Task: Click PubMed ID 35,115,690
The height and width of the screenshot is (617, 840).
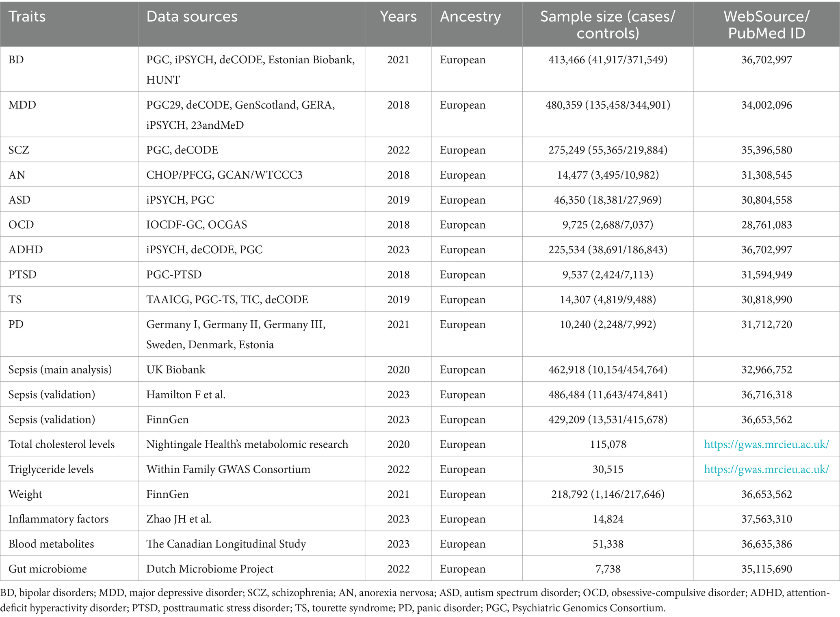Action: click(x=766, y=569)
